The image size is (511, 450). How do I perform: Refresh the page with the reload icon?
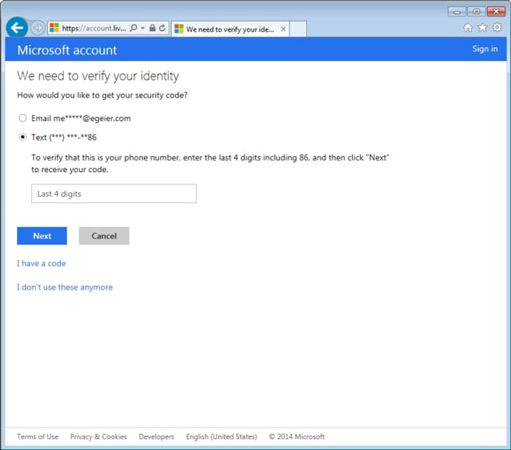pos(162,28)
